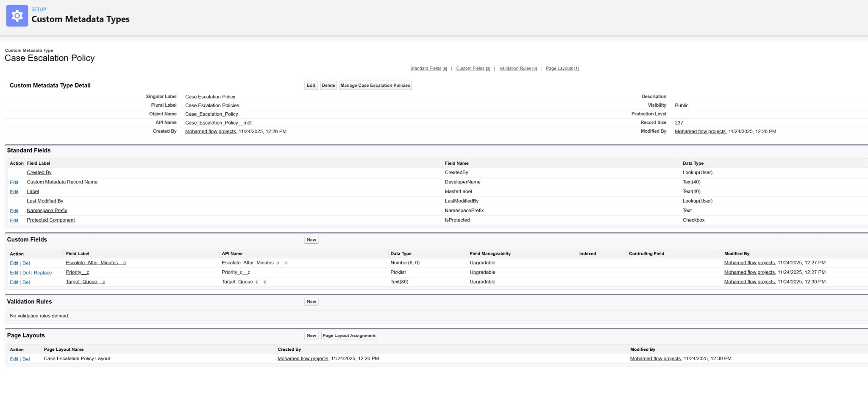The height and width of the screenshot is (419, 868).
Task: Click 'No validation rules defined.' text
Action: click(x=39, y=316)
